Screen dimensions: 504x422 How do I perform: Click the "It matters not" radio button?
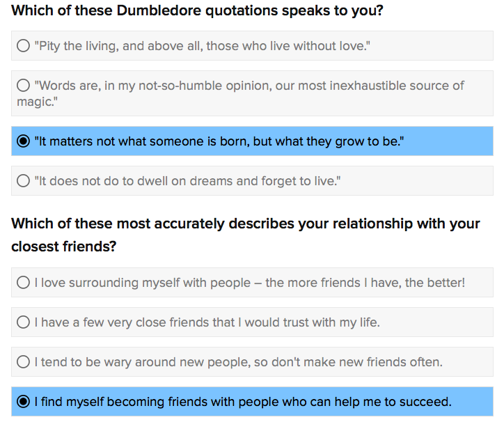23,141
